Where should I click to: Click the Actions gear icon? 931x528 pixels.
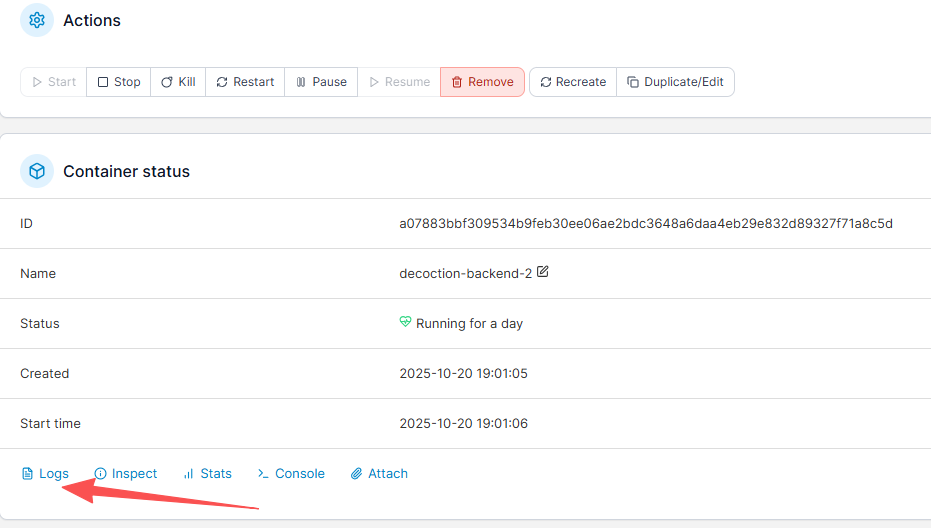coord(37,20)
